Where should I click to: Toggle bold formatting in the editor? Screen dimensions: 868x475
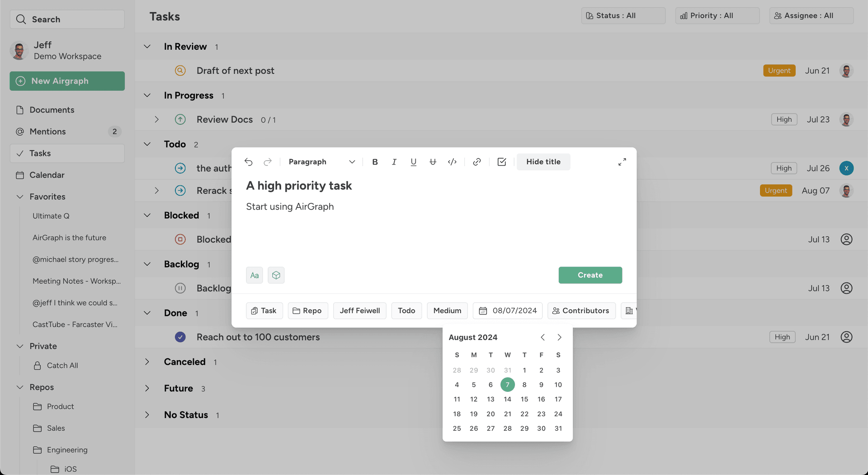(x=375, y=162)
